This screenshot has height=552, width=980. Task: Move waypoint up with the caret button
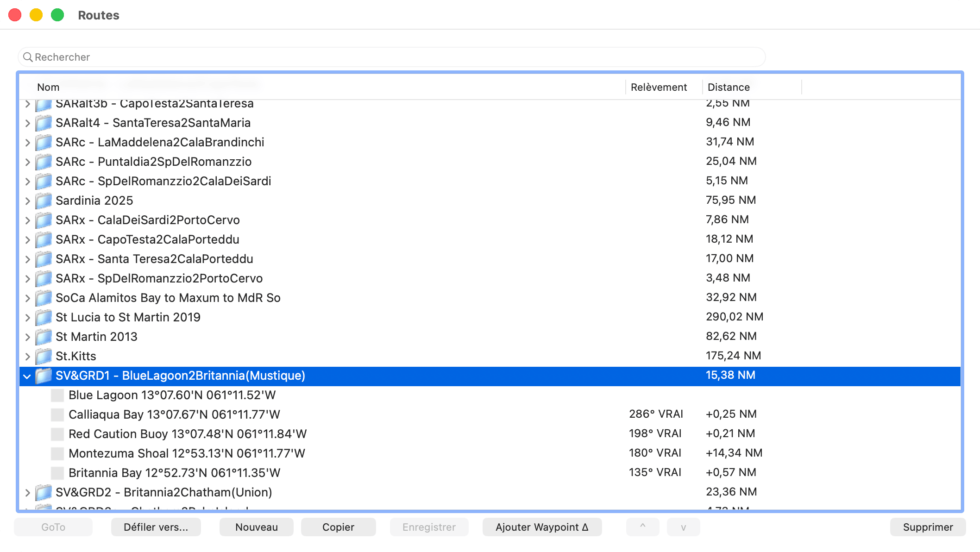pos(642,527)
